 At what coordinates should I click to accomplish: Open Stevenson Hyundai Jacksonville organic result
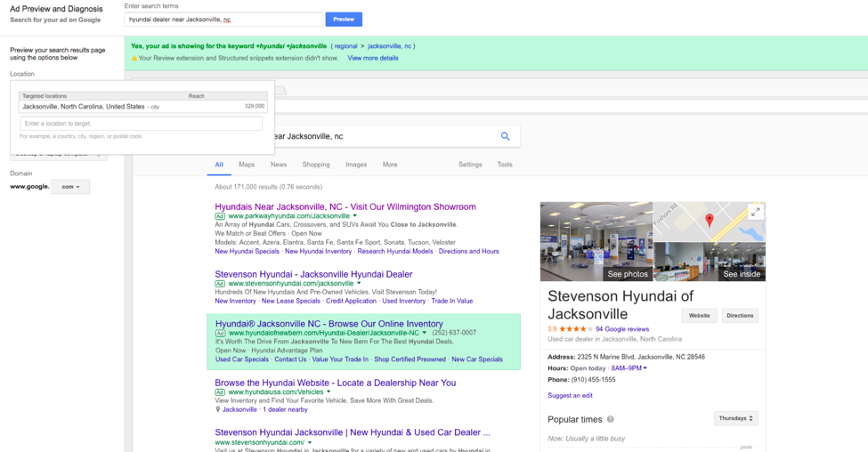coord(353,432)
